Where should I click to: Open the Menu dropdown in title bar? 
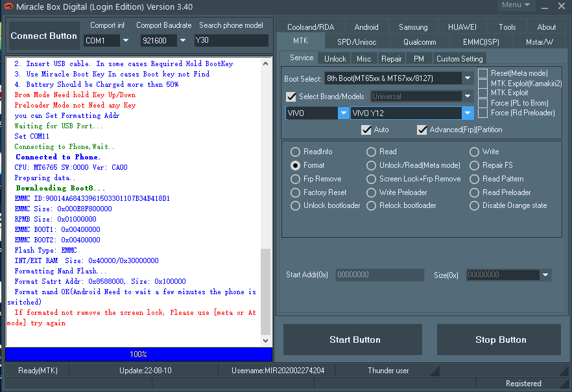(x=516, y=5)
